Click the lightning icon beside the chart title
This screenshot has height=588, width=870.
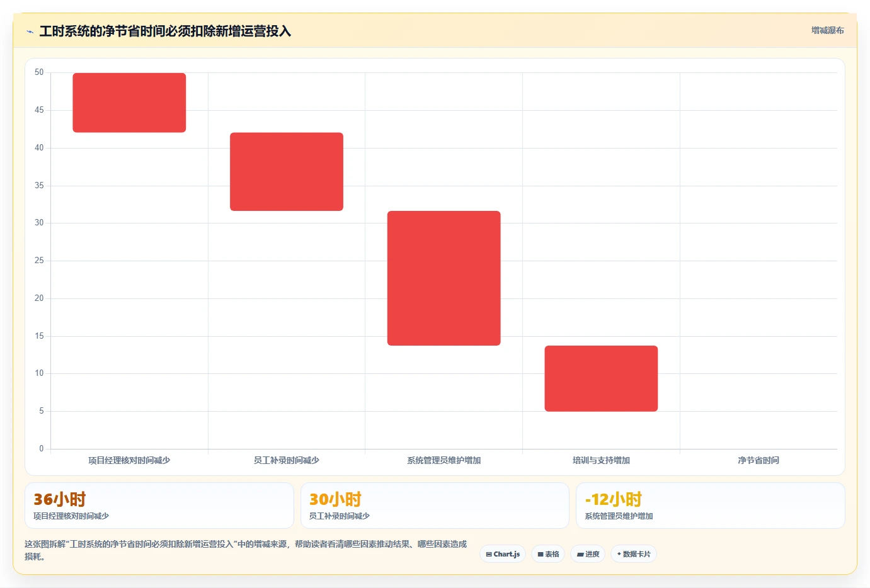point(30,31)
